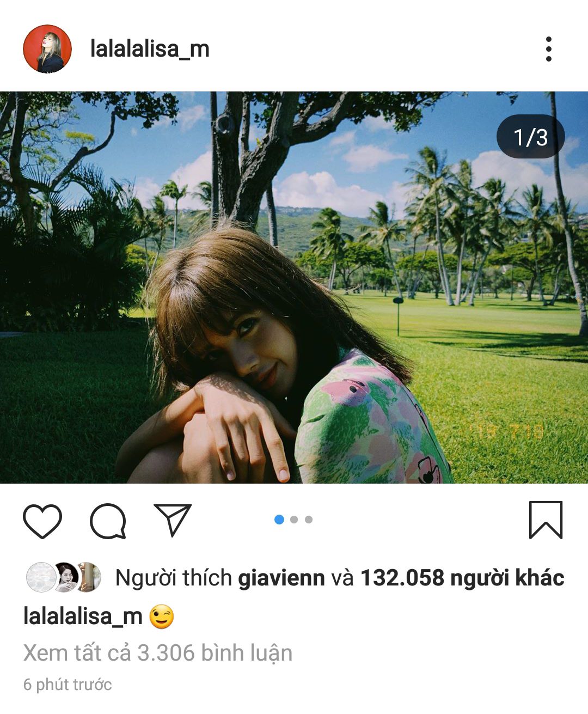
Task: Select the first blue carousel indicator dot
Action: pyautogui.click(x=279, y=520)
